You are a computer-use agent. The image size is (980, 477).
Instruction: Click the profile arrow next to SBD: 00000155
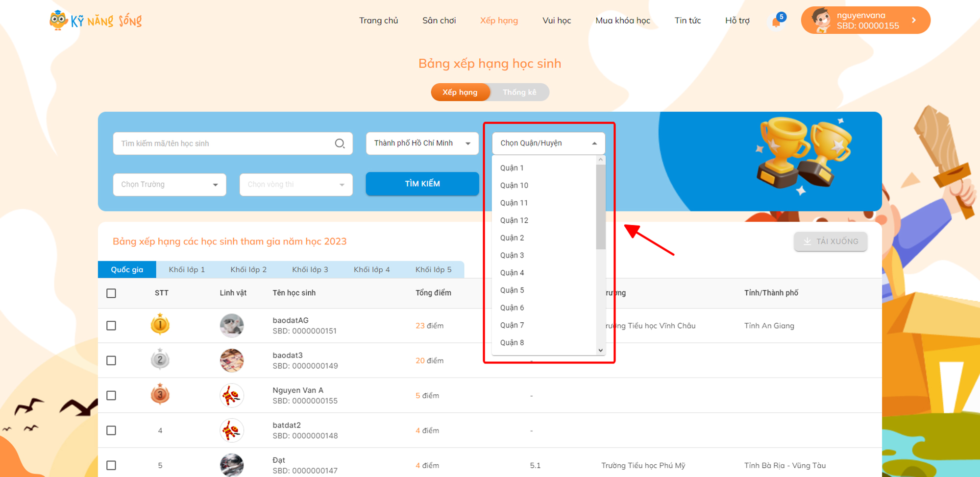point(914,21)
